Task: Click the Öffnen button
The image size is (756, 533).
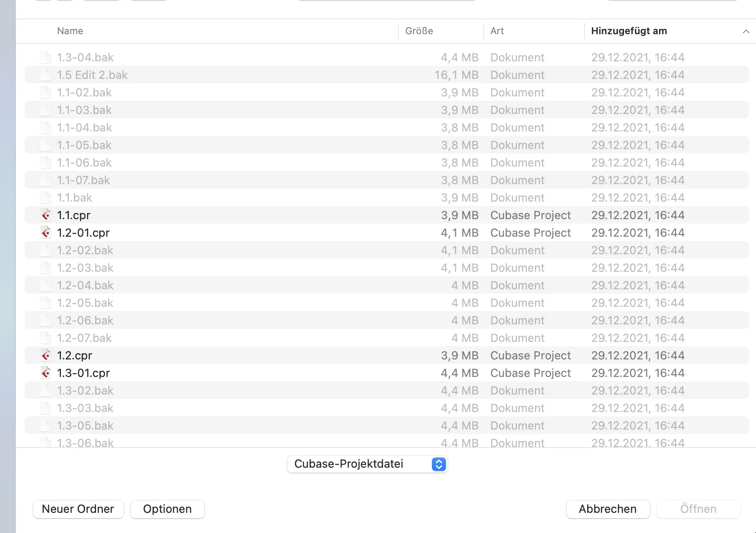Action: (x=699, y=509)
